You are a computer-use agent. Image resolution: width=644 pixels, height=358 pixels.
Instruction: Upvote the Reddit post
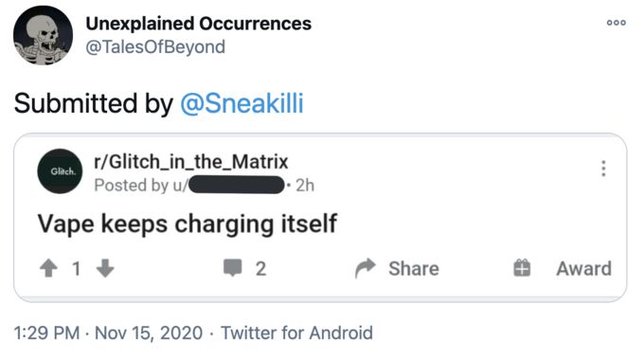pos(48,269)
